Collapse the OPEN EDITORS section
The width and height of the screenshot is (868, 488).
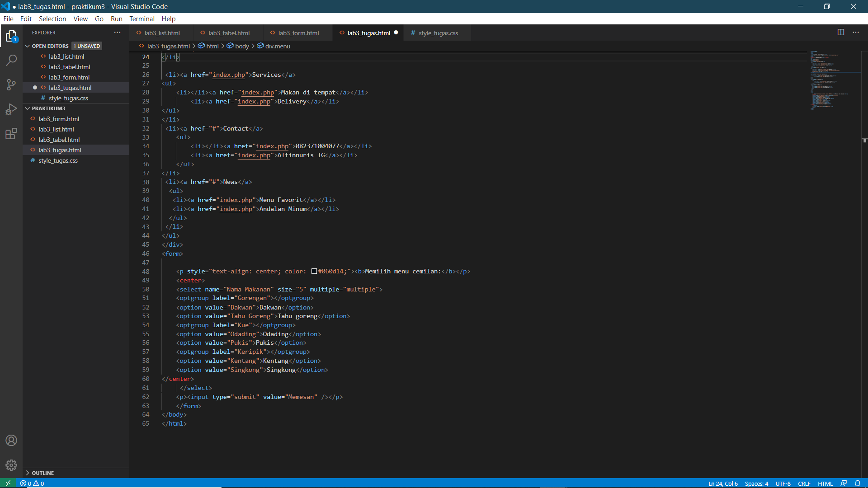[27, 46]
